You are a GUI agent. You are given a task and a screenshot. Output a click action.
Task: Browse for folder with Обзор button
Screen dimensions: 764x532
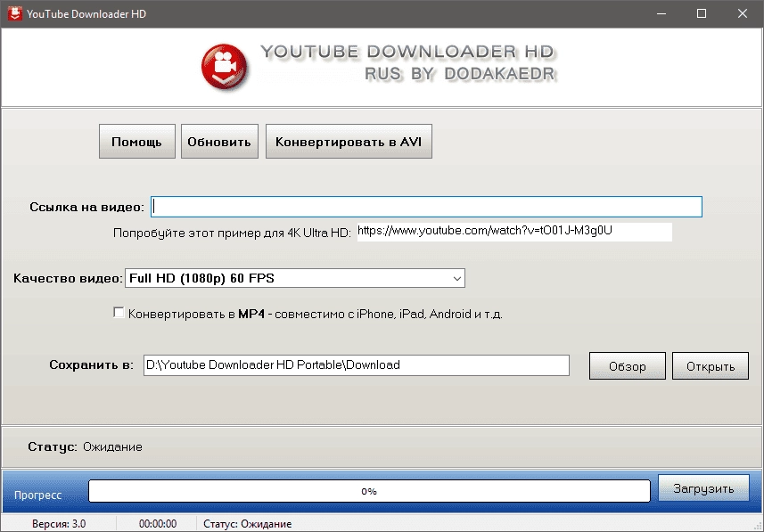(x=627, y=366)
